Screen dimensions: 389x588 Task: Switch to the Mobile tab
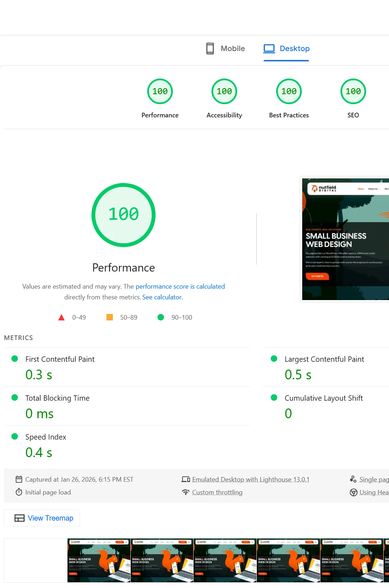pos(225,49)
